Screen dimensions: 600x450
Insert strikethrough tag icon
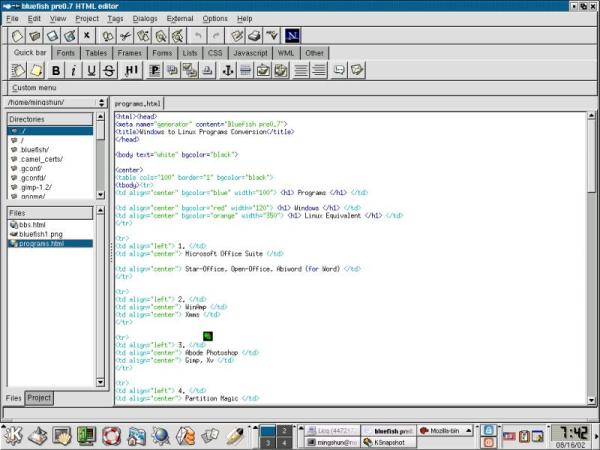pyautogui.click(x=109, y=70)
